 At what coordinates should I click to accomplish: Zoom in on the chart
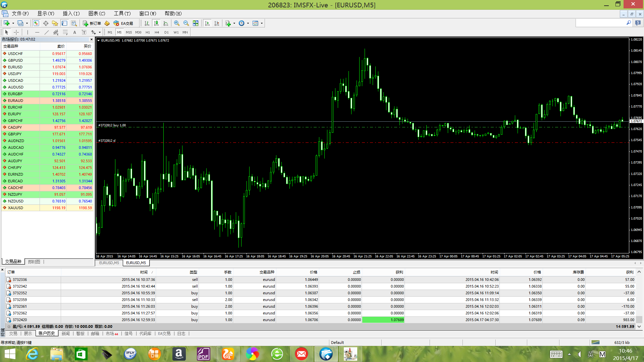(x=176, y=23)
